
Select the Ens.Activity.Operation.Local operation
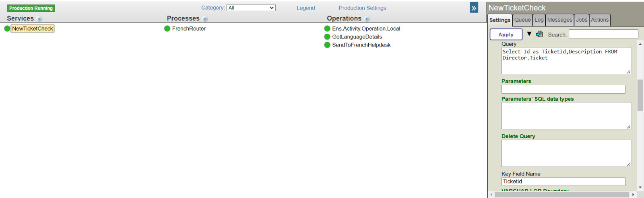pyautogui.click(x=366, y=29)
